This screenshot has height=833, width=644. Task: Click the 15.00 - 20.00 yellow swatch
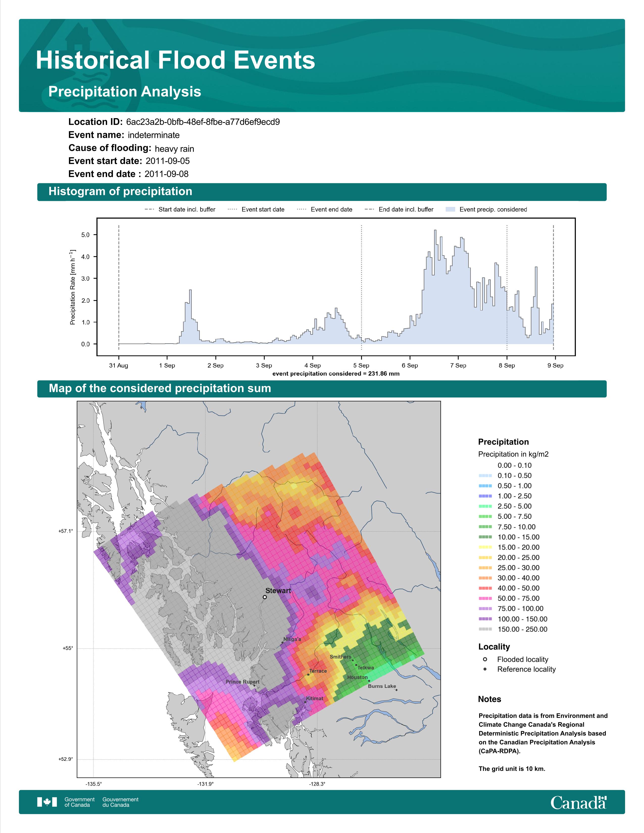485,547
